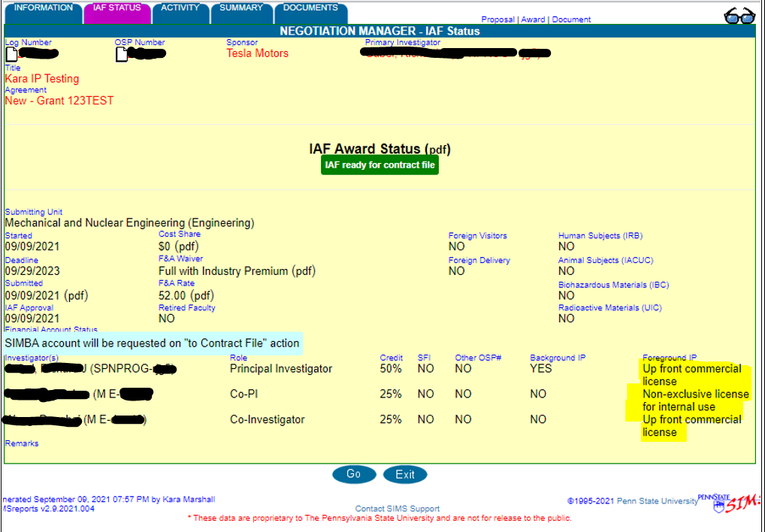Open the Contact SIMS Support link
The width and height of the screenshot is (765, 532).
(396, 509)
